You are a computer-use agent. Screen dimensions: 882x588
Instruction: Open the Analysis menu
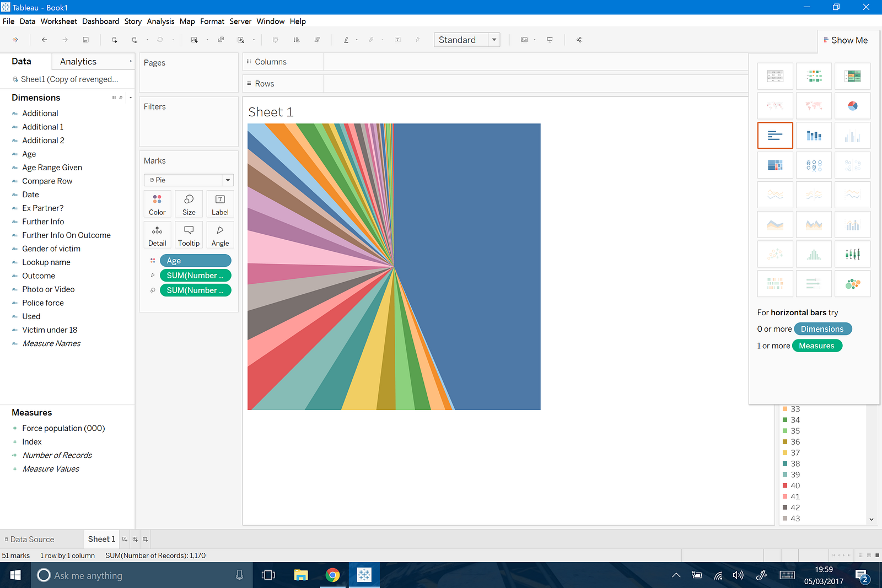coord(160,21)
